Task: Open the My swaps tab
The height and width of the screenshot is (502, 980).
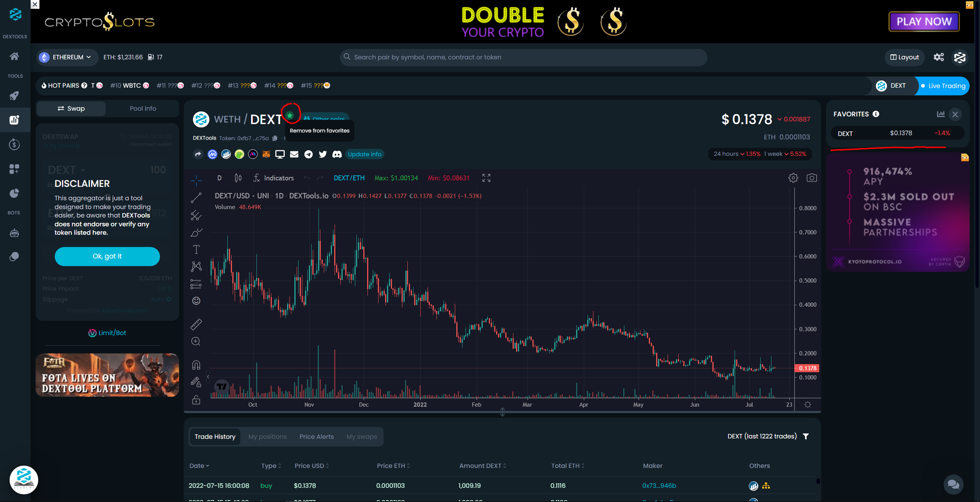Action: 362,437
